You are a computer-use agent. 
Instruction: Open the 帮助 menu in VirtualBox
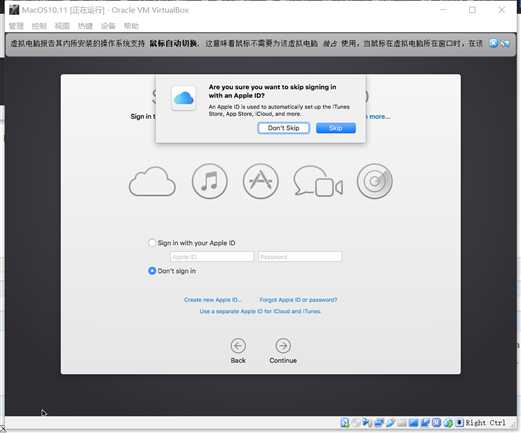[131, 26]
